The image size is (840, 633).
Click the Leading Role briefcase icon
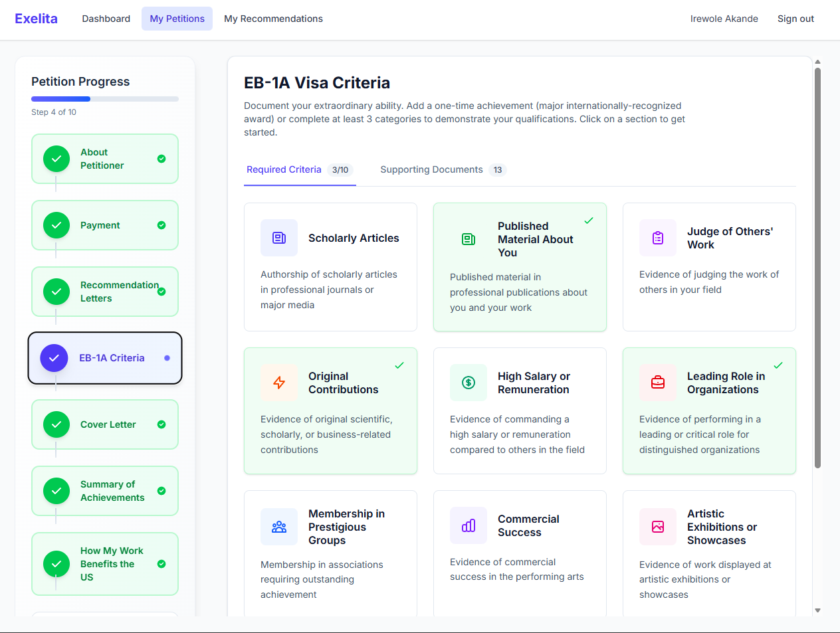[658, 383]
